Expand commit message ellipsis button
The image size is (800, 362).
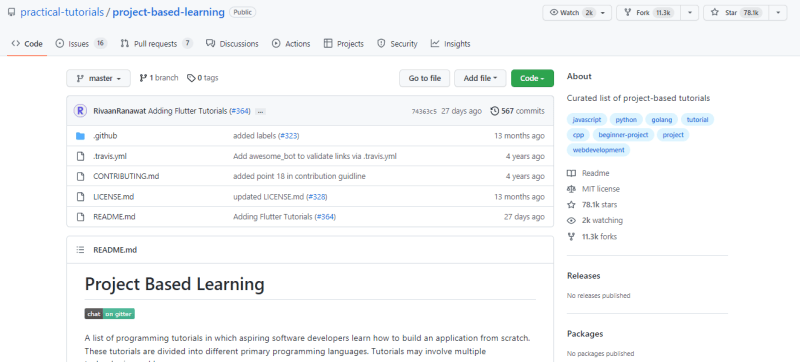260,112
